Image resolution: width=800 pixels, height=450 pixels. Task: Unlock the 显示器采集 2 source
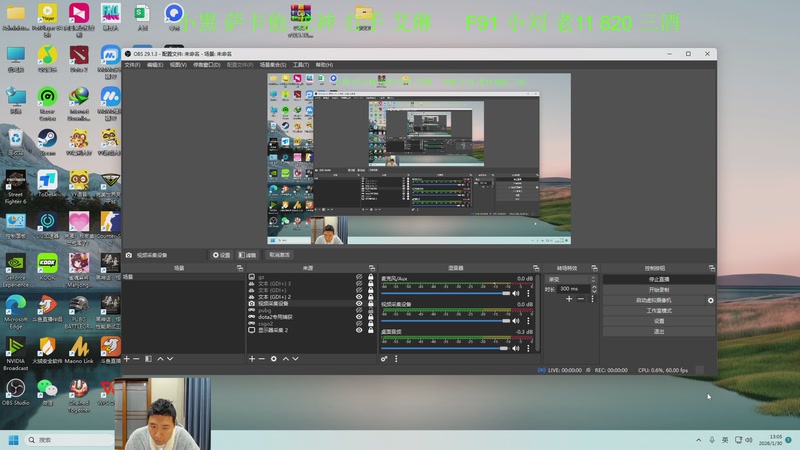(x=370, y=330)
